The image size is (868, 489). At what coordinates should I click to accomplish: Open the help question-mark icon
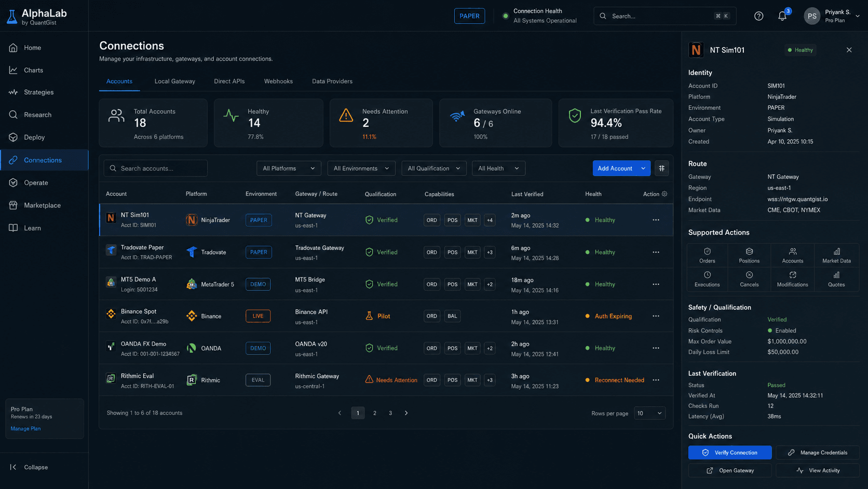coord(758,16)
